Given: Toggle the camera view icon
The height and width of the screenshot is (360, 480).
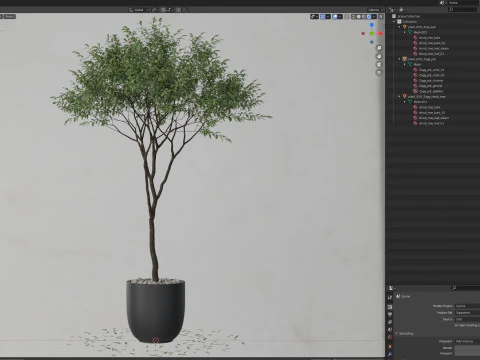Looking at the screenshot, I should [379, 64].
